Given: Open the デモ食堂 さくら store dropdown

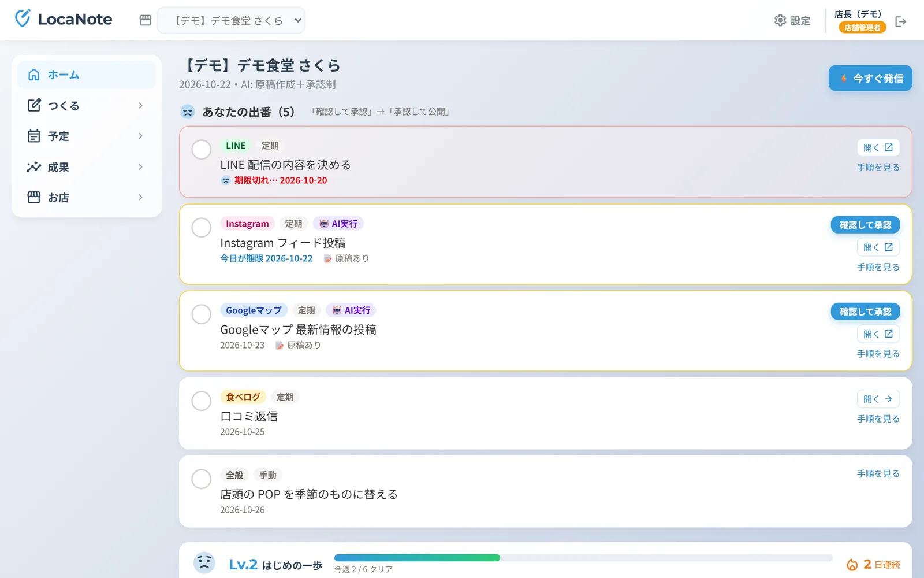Looking at the screenshot, I should (x=231, y=20).
